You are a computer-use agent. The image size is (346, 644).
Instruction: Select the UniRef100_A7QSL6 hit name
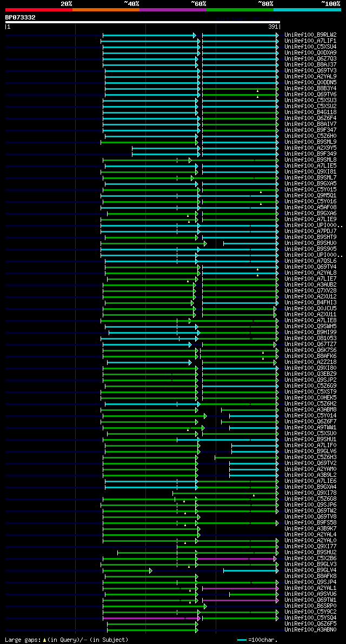click(310, 261)
